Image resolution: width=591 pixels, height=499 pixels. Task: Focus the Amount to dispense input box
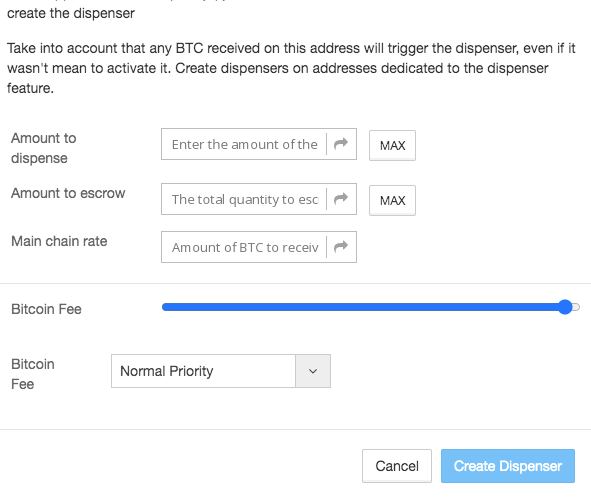pos(244,144)
